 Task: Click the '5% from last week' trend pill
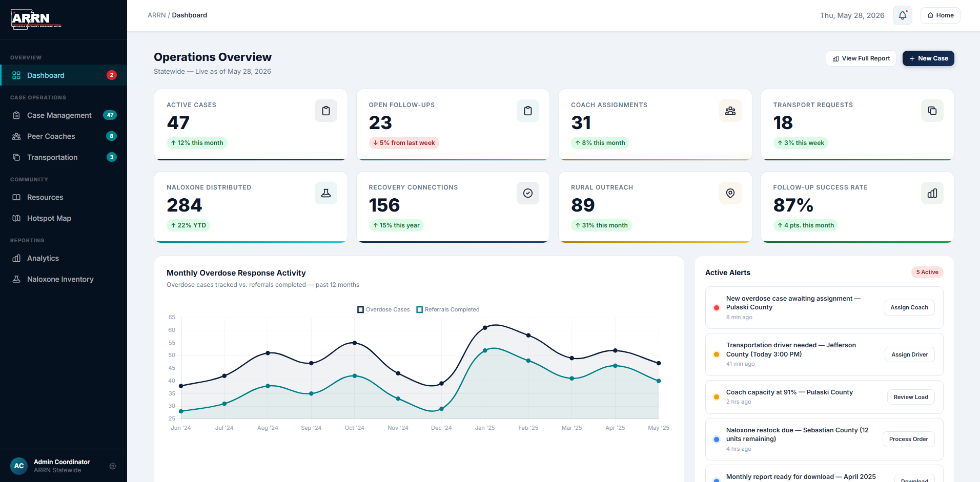tap(404, 143)
